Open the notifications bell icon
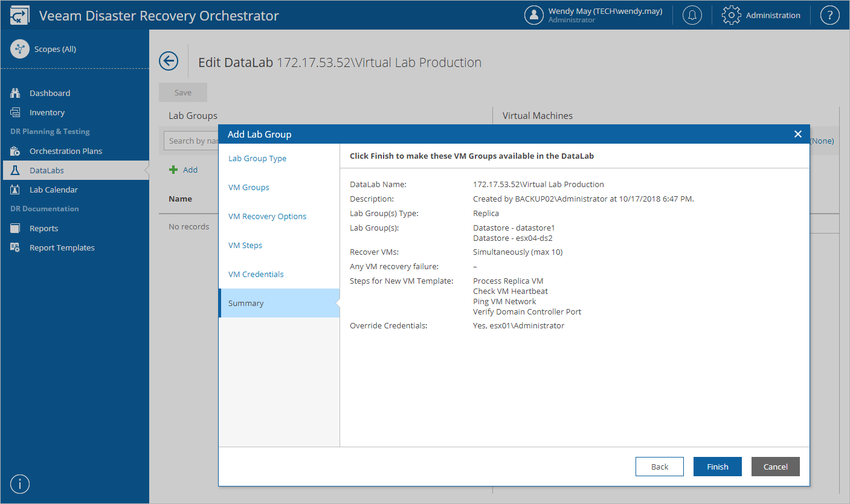The image size is (850, 504). pyautogui.click(x=692, y=15)
